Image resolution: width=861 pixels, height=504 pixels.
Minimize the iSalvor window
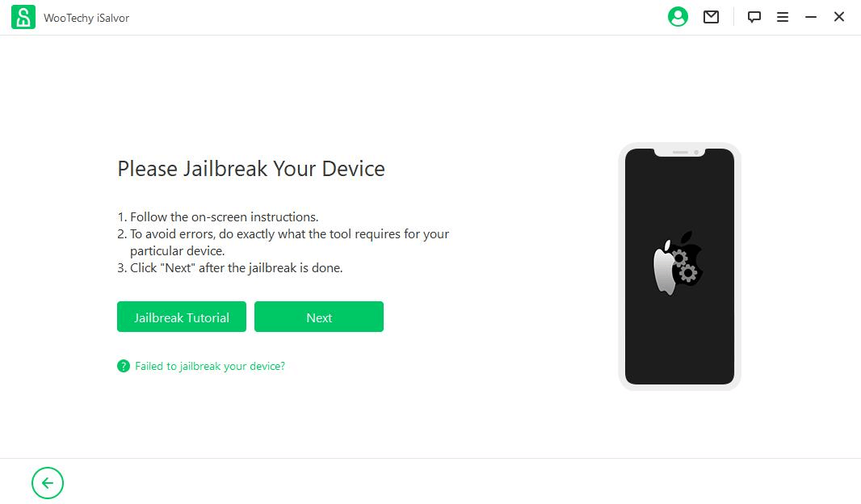click(811, 18)
